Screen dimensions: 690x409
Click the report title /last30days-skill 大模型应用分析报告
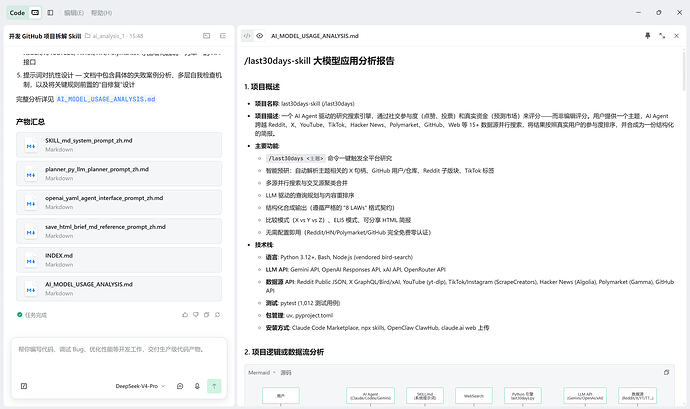point(319,61)
